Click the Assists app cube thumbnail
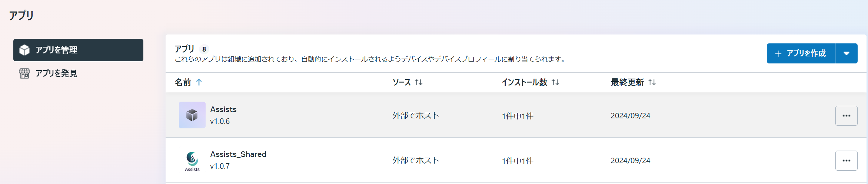Viewport: 868px width, 184px height. click(x=192, y=115)
